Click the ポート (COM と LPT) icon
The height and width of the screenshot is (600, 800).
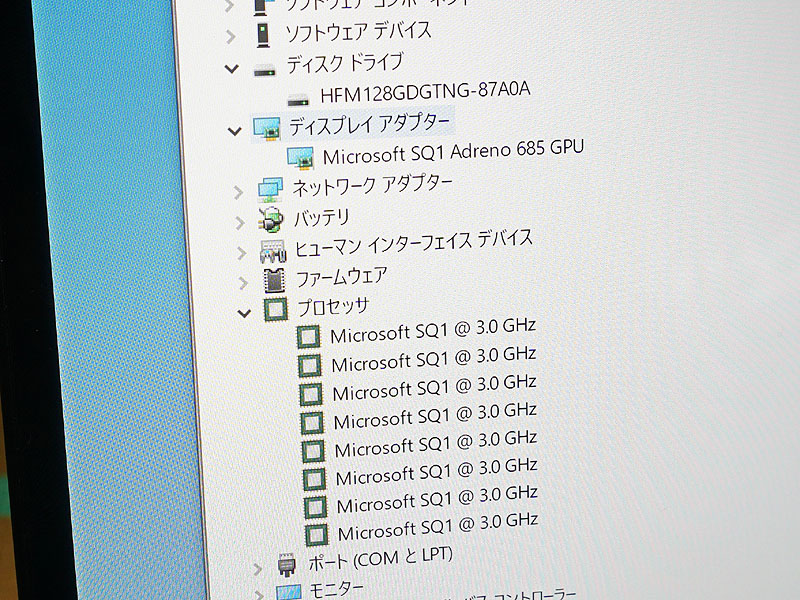(287, 565)
